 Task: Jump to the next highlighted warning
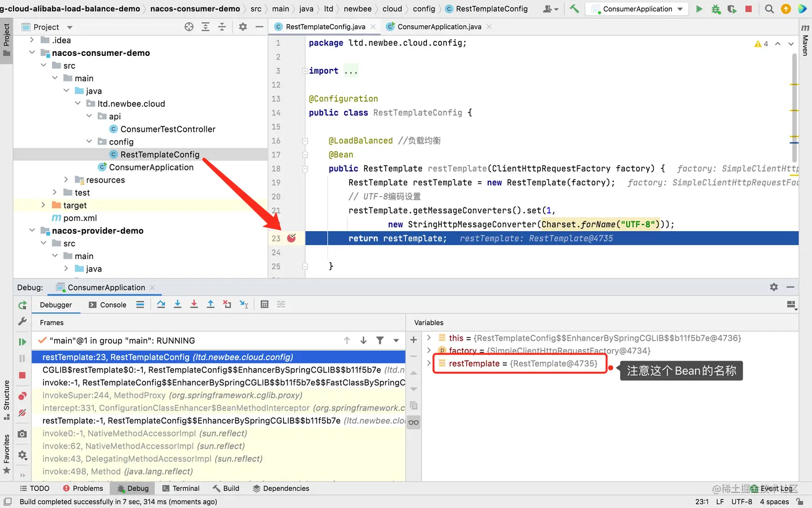pyautogui.click(x=791, y=44)
